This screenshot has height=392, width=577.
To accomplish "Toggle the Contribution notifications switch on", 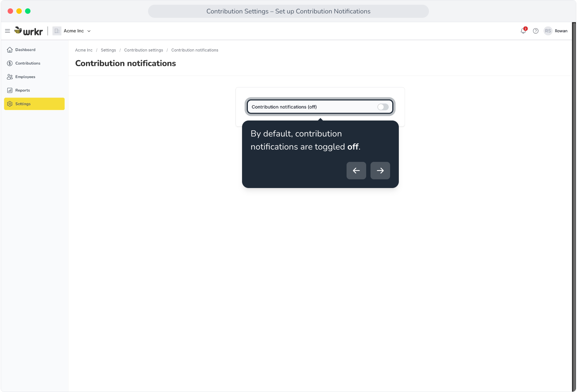I will click(383, 107).
